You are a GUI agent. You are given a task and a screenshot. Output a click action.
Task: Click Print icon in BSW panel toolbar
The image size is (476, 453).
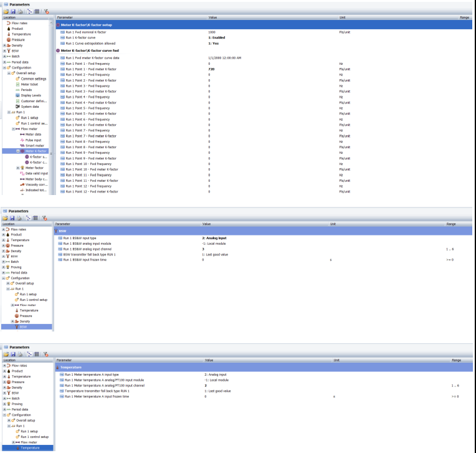[x=19, y=218]
